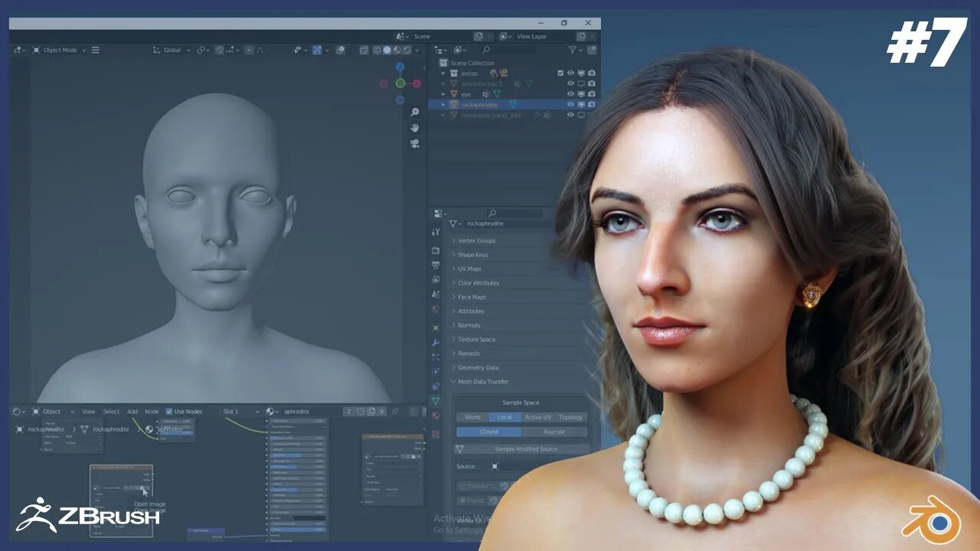
Task: Select World sample space button
Action: click(x=472, y=417)
